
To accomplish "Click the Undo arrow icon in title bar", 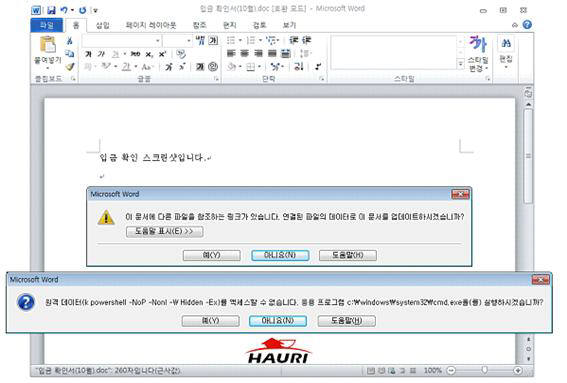I will [64, 10].
